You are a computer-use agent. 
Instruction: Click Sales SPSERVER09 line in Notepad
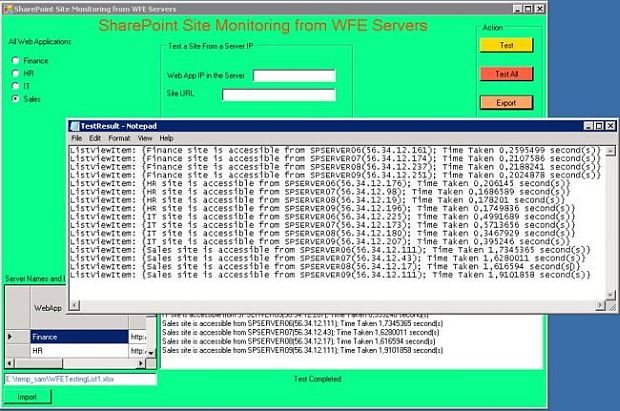pos(330,275)
